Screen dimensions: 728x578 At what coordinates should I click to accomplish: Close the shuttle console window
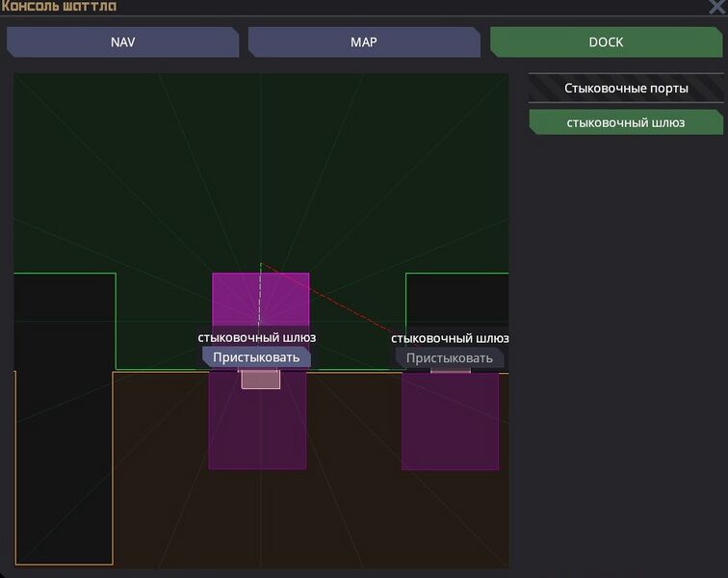(x=716, y=6)
